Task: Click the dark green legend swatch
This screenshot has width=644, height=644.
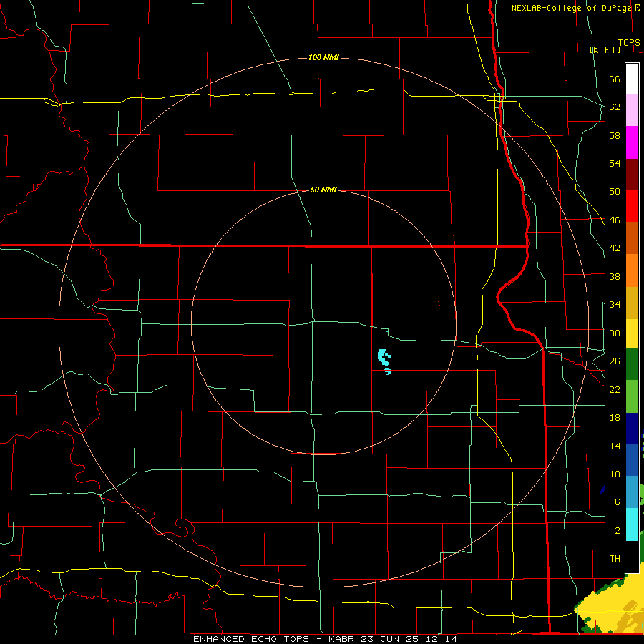Action: coord(632,364)
